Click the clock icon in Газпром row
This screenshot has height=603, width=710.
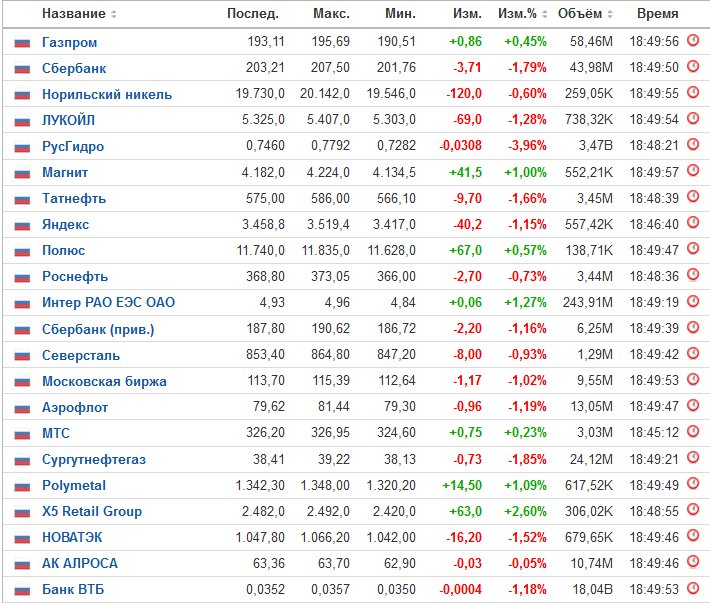pos(693,40)
